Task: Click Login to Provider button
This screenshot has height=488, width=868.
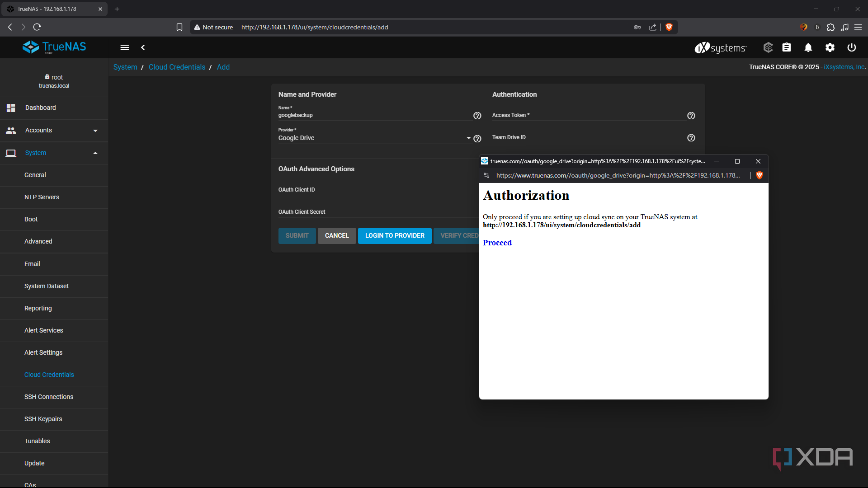Action: coord(395,235)
